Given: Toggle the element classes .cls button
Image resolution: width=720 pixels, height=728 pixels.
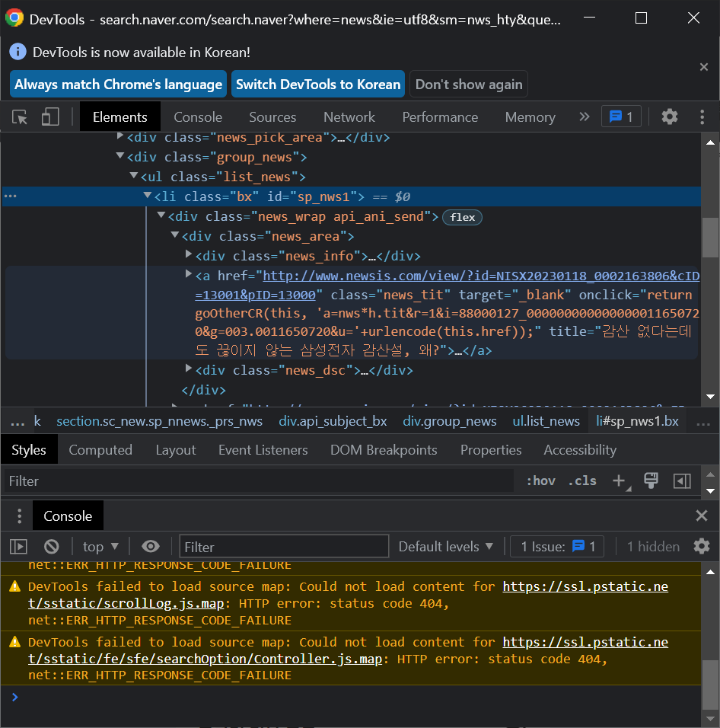Looking at the screenshot, I should 582,481.
